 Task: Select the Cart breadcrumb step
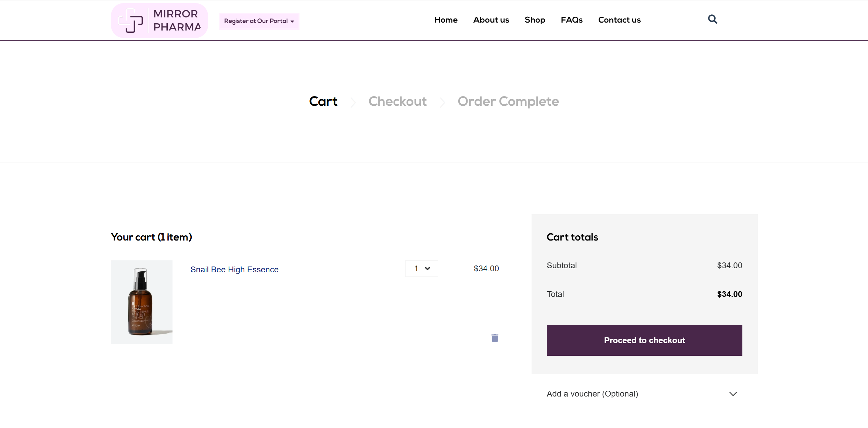click(x=323, y=101)
